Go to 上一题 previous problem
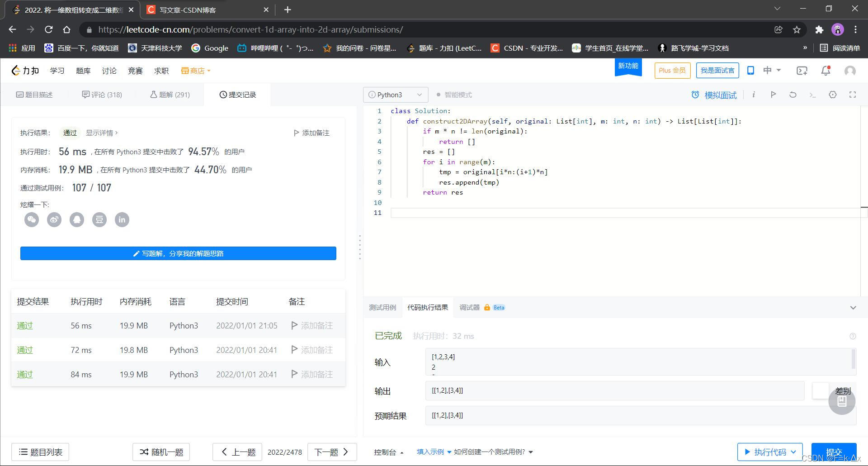The height and width of the screenshot is (466, 868). (x=238, y=452)
